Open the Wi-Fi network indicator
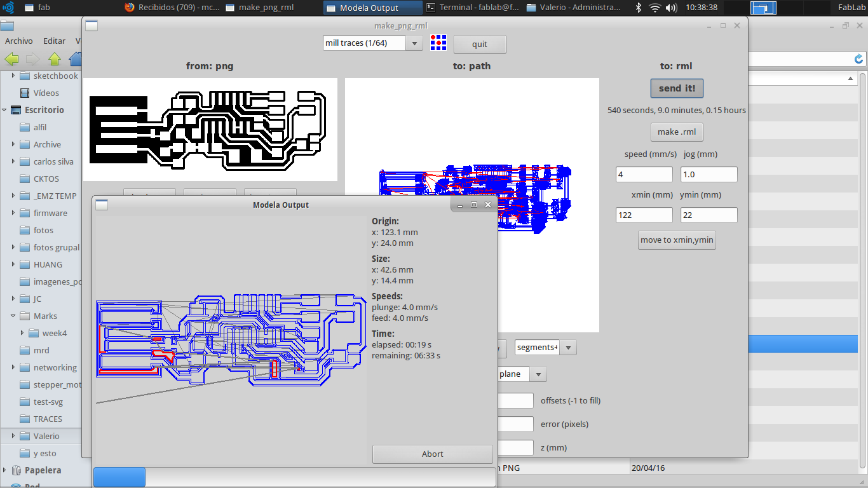This screenshot has width=868, height=488. pos(655,8)
